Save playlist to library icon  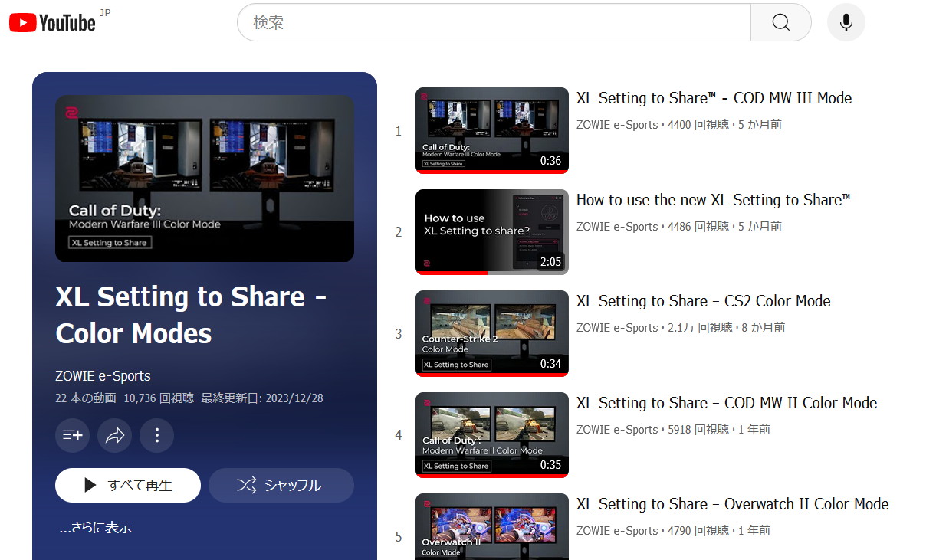point(72,435)
